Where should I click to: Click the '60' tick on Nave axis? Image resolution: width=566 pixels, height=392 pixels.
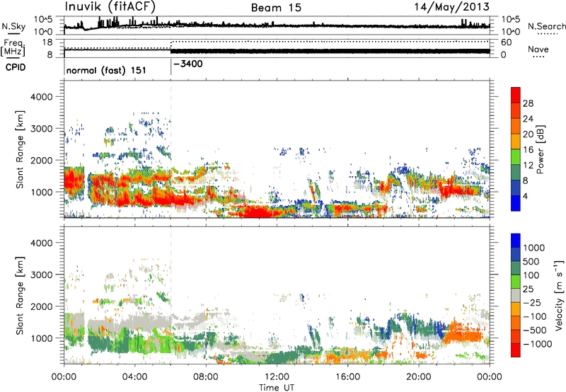tap(506, 42)
